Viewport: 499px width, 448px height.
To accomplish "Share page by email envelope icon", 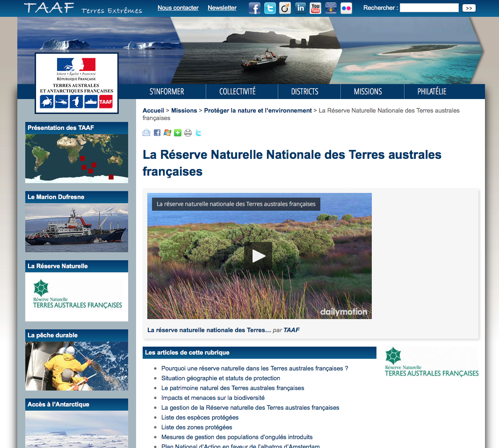I will (146, 133).
